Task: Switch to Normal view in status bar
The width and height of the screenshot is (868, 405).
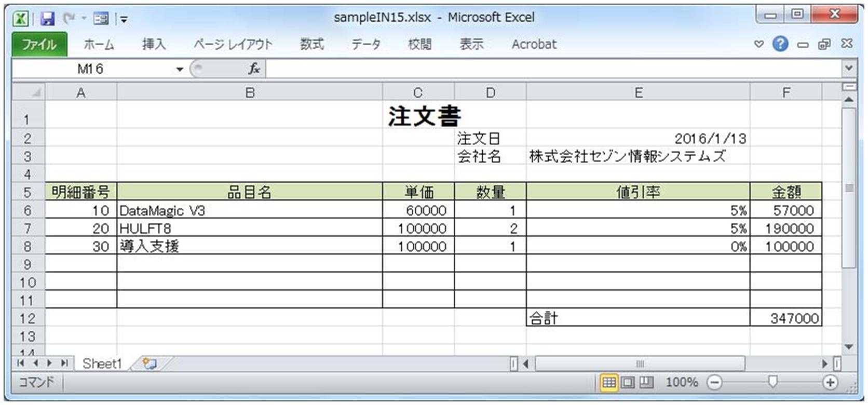Action: [x=608, y=383]
